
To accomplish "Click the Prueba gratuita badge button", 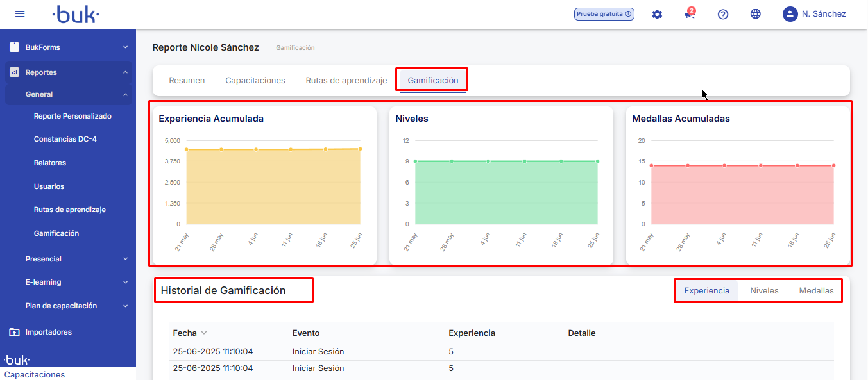I will tap(604, 14).
